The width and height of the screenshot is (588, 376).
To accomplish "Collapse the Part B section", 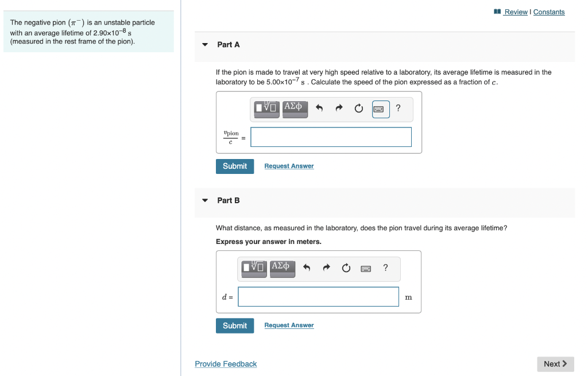I will [x=205, y=200].
